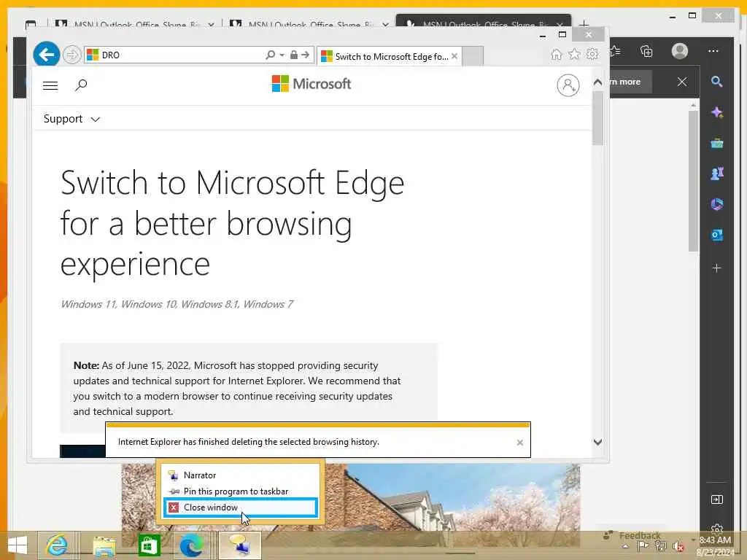Viewport: 747px width, 560px height.
Task: Click the search icon on Microsoft support page
Action: (x=81, y=85)
